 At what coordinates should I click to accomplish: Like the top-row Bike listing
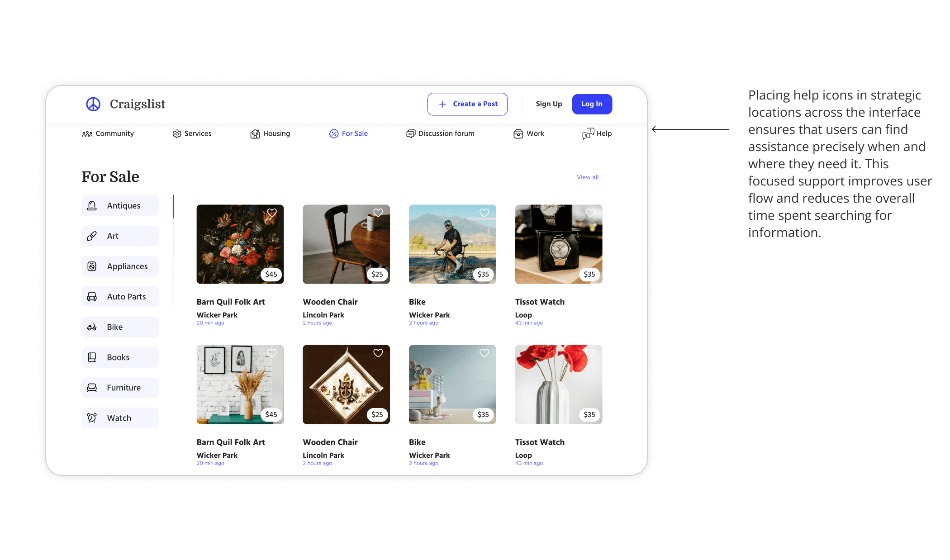tap(484, 213)
